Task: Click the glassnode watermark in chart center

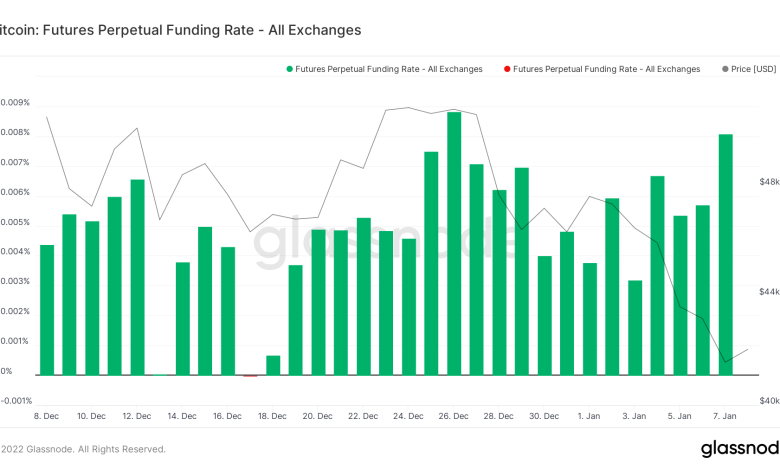Action: point(390,240)
